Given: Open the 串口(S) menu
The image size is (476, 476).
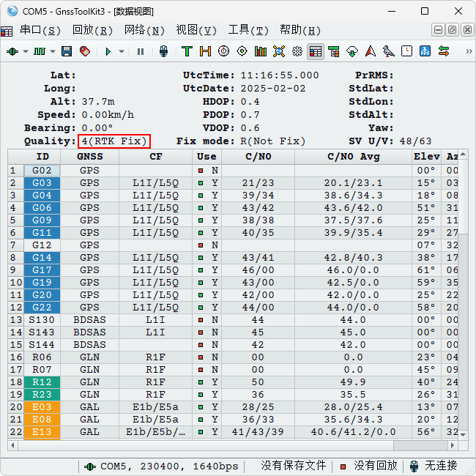Looking at the screenshot, I should click(40, 30).
